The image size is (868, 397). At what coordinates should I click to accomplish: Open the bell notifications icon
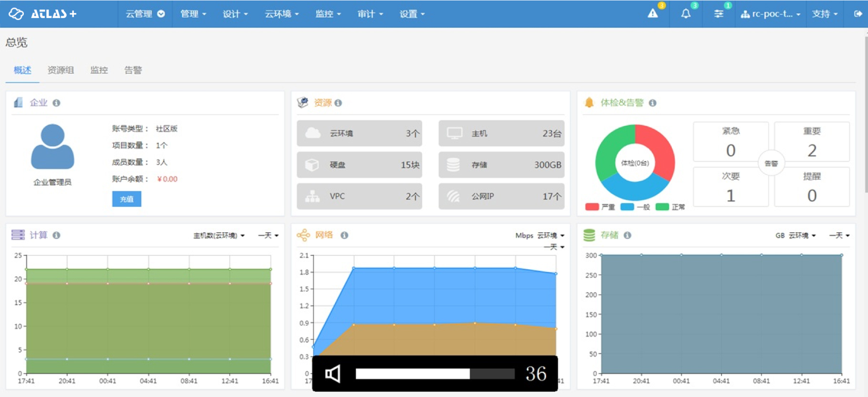685,14
